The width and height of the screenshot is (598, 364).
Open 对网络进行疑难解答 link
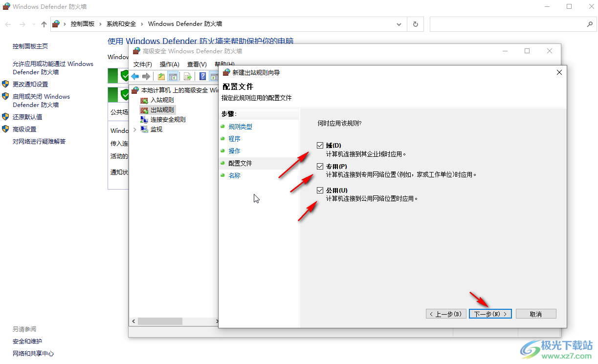[39, 141]
